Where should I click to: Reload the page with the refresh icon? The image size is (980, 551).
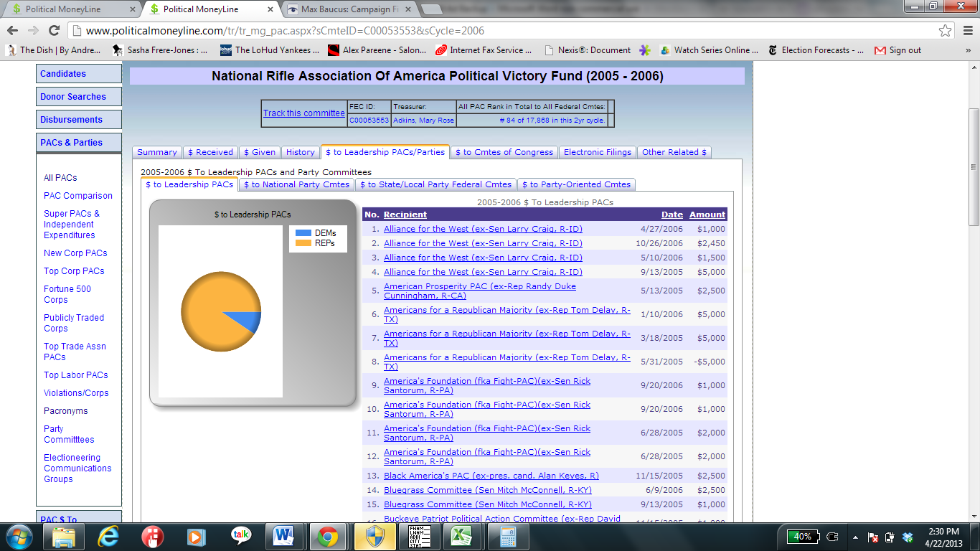point(54,30)
